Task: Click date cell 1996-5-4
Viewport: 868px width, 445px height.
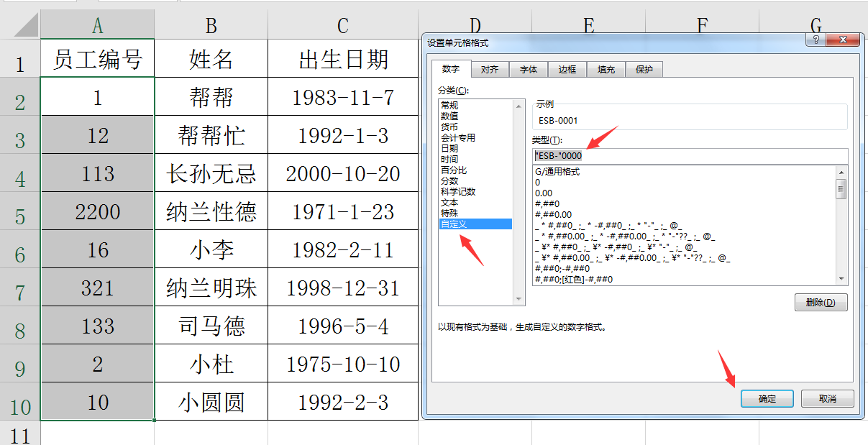Action: 343,325
